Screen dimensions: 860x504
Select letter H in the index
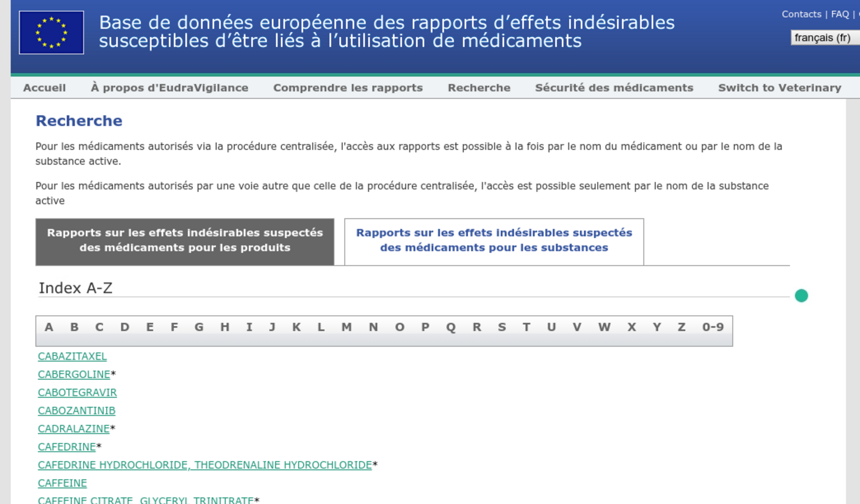point(225,327)
